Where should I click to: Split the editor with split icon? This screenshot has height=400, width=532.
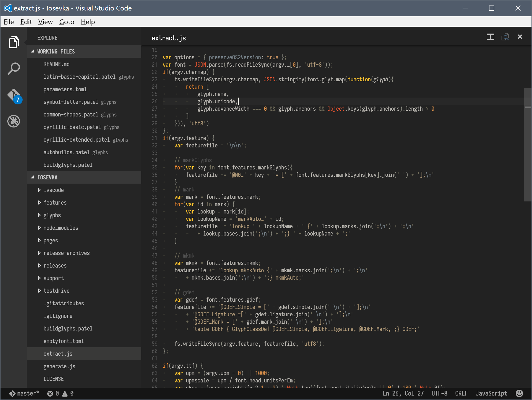pos(490,37)
